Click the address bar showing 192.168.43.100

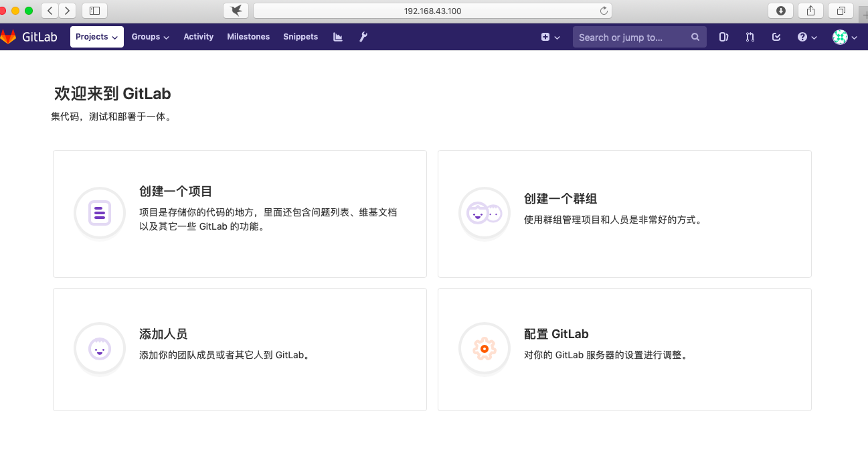coord(432,11)
